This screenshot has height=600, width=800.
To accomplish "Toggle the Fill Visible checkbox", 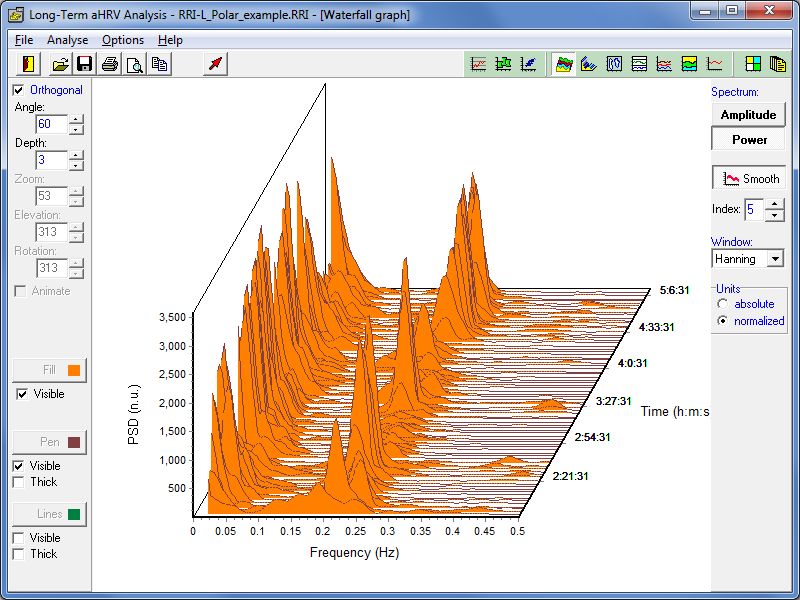I will click(x=23, y=394).
